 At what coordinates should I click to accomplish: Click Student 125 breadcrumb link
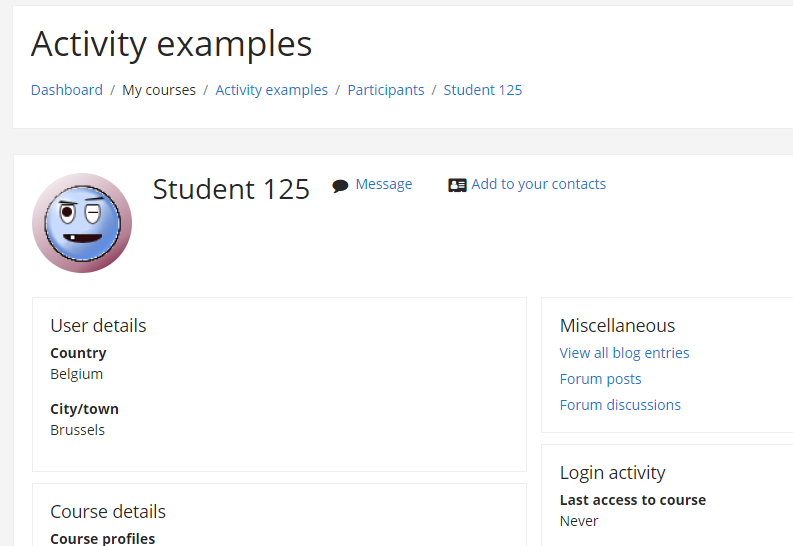tap(483, 90)
